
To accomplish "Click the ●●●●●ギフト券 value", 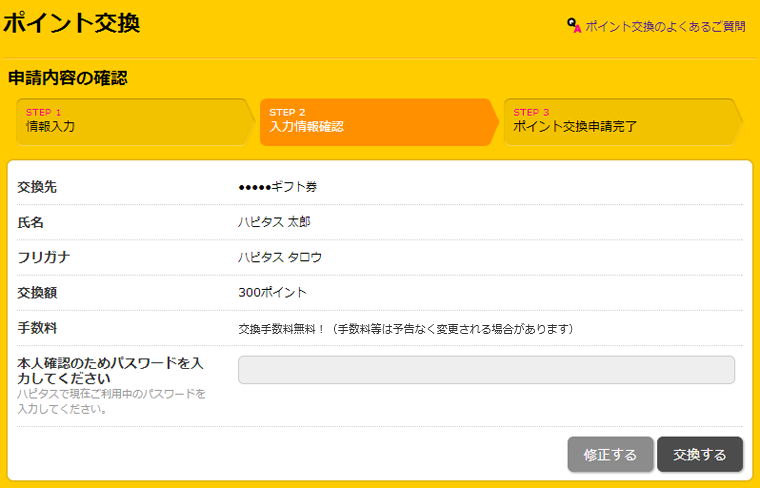I will click(278, 187).
